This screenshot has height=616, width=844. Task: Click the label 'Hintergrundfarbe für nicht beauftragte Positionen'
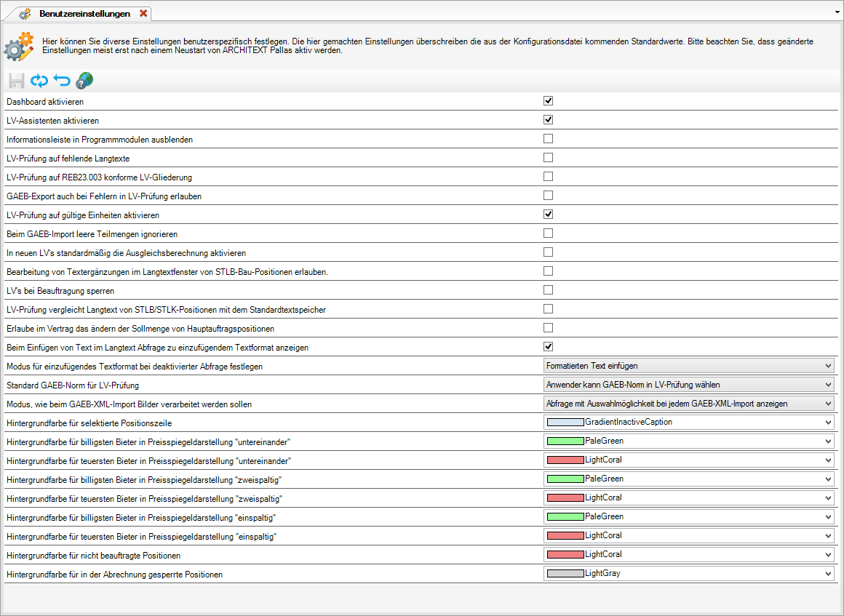pyautogui.click(x=94, y=556)
